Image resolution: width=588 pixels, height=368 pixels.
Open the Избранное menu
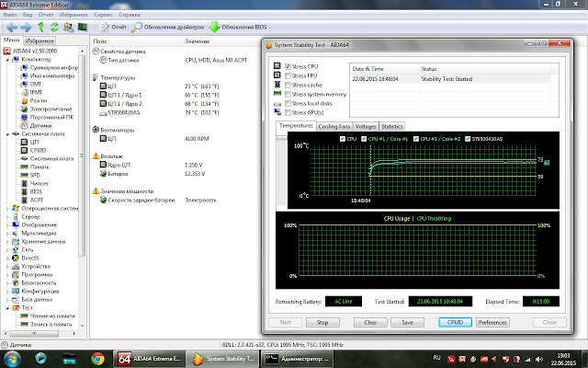[73, 15]
